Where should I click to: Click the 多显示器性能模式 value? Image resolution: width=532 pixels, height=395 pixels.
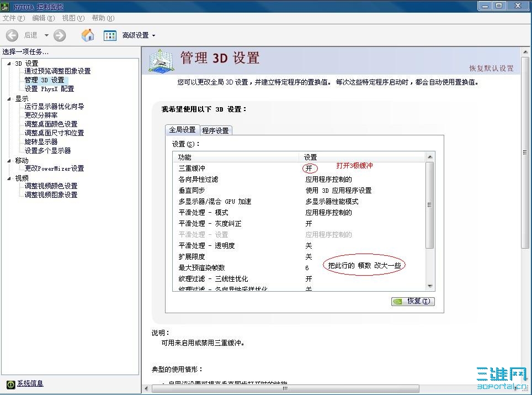(x=332, y=202)
